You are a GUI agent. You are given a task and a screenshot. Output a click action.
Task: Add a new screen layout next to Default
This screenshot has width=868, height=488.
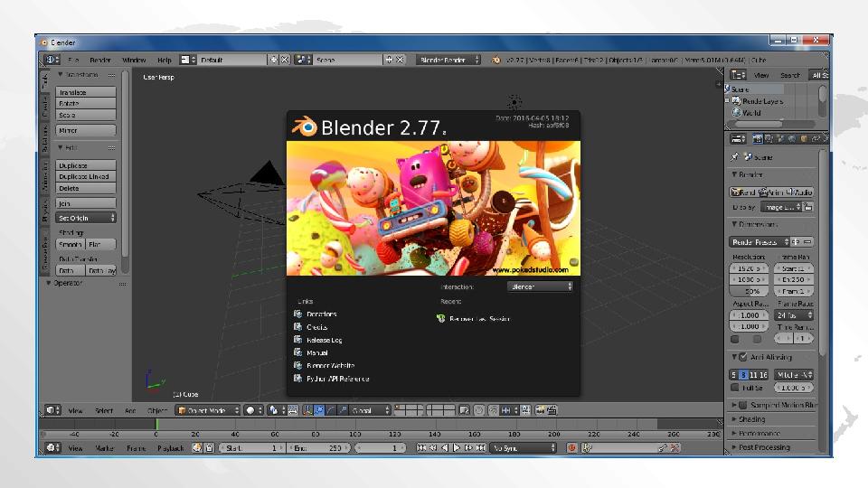(x=273, y=60)
